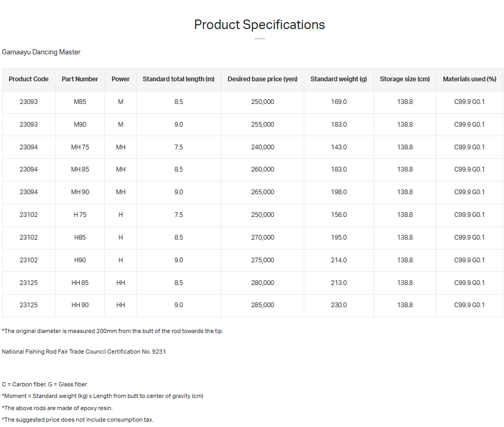Click the Storage size (cm) column header

pyautogui.click(x=405, y=79)
